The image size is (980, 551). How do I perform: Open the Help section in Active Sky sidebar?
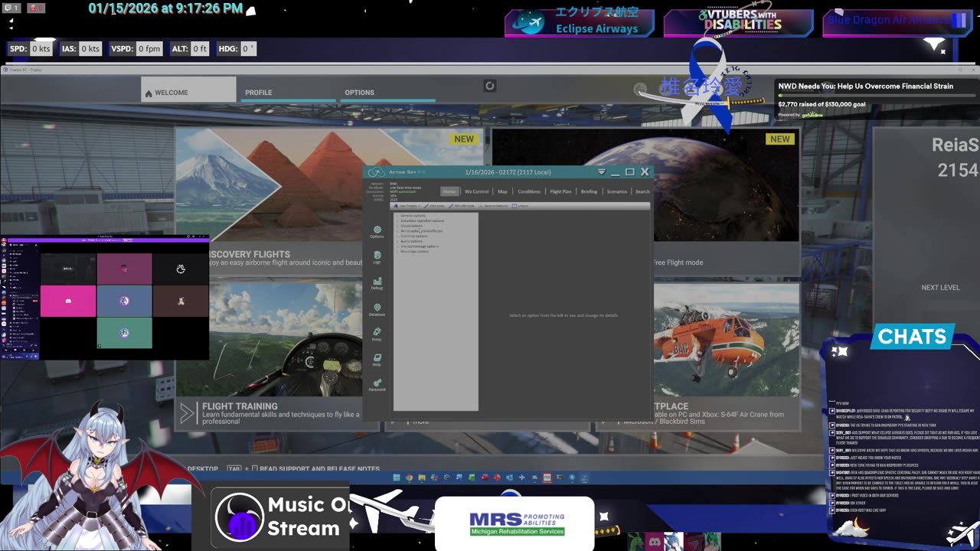(377, 360)
